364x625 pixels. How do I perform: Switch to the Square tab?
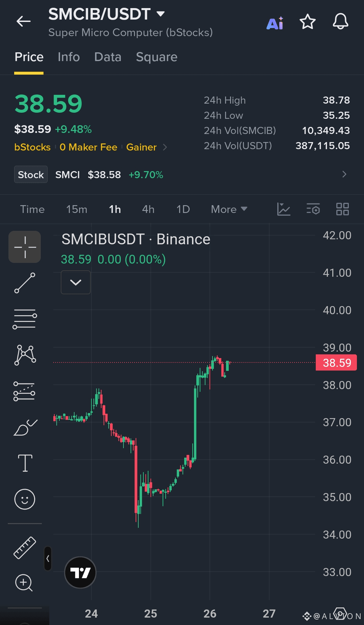coord(157,57)
